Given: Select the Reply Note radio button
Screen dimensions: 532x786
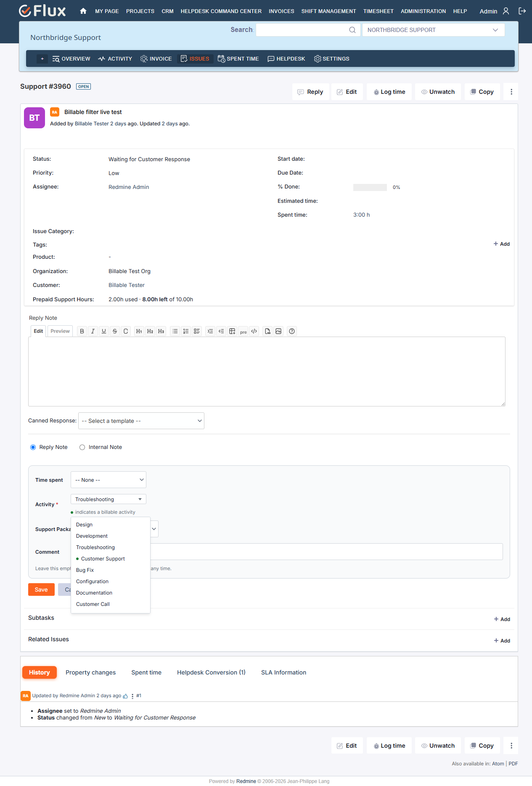Looking at the screenshot, I should pos(33,447).
